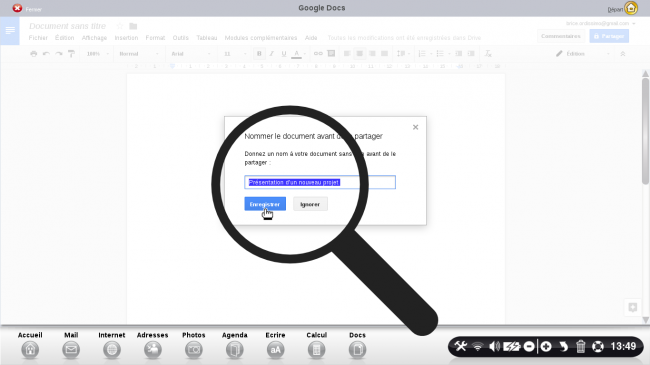Screen dimensions: 650x365
Task: Click the red Fermer close icon
Action: tap(17, 8)
